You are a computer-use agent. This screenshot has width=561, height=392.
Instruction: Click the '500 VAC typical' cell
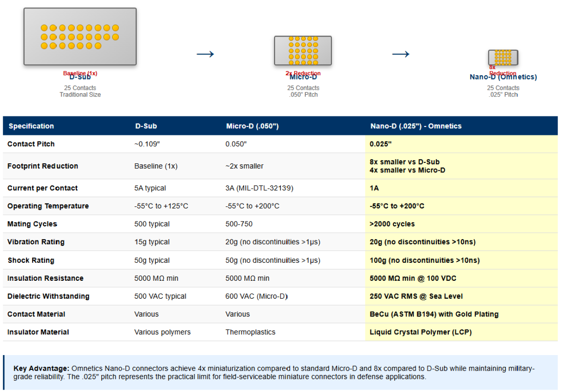coord(160,296)
